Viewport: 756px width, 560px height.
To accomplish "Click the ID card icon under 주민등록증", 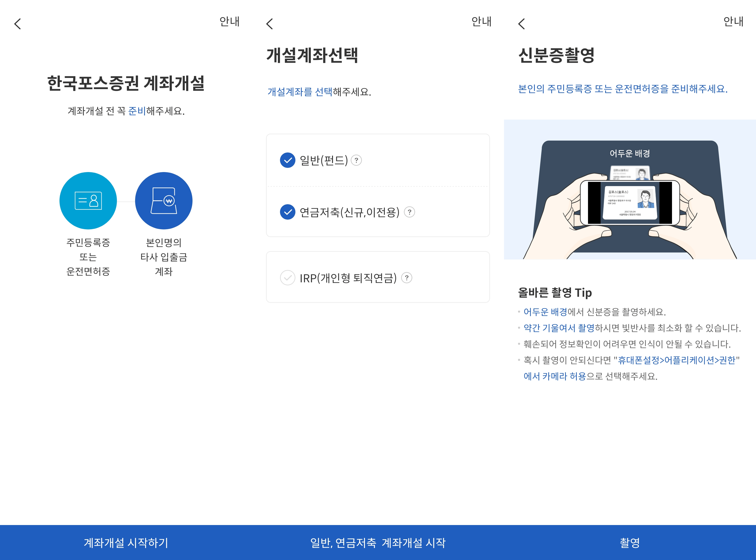I will (88, 201).
